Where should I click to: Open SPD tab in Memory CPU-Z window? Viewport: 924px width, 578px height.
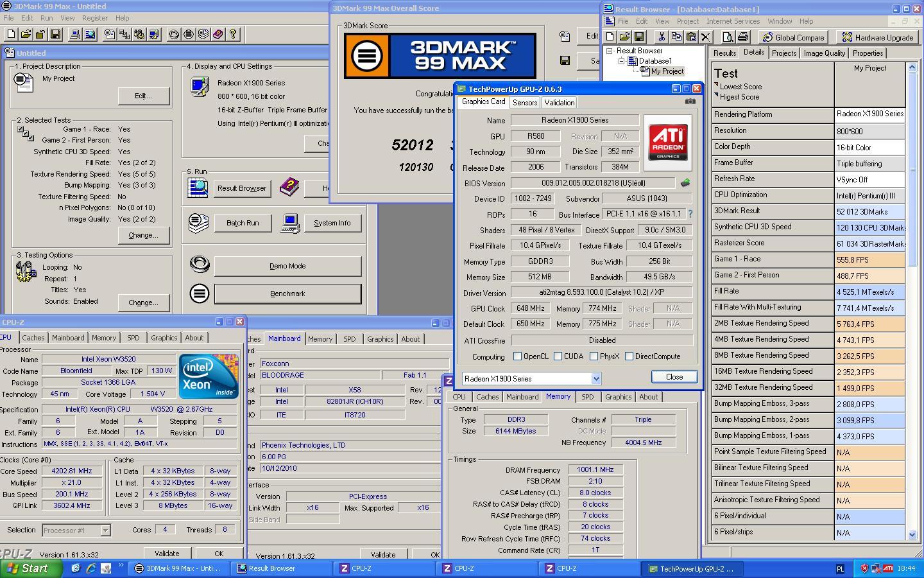(x=587, y=397)
